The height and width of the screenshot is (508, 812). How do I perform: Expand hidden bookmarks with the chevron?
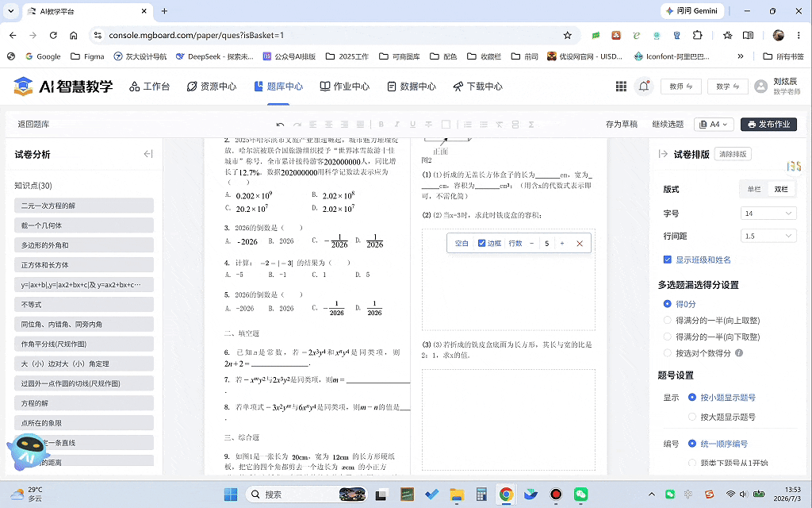point(741,56)
